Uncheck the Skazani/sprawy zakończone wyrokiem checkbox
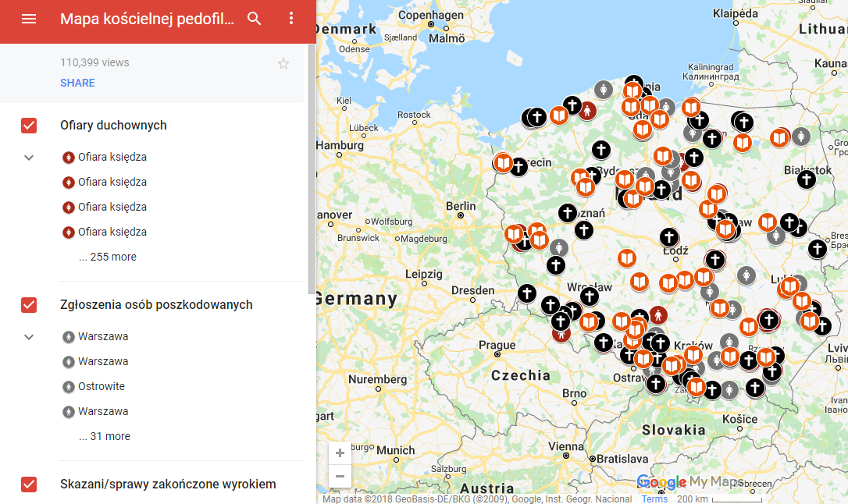The width and height of the screenshot is (848, 504). click(x=29, y=484)
